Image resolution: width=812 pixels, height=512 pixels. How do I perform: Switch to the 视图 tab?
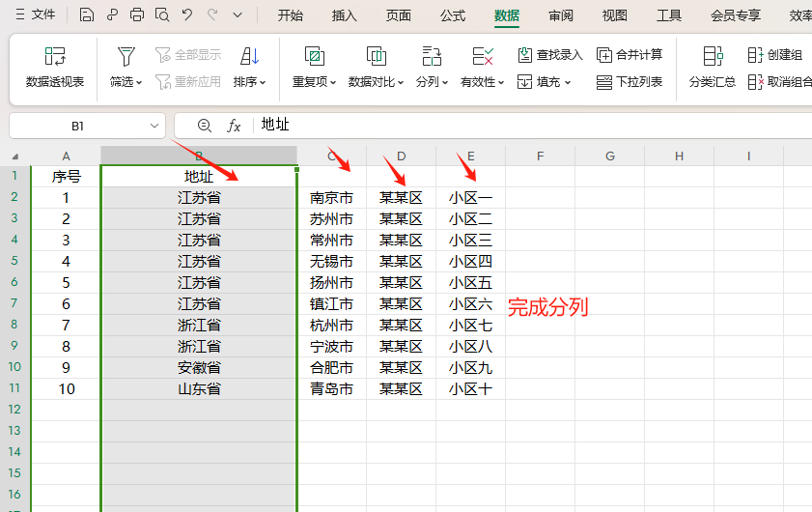pyautogui.click(x=615, y=15)
